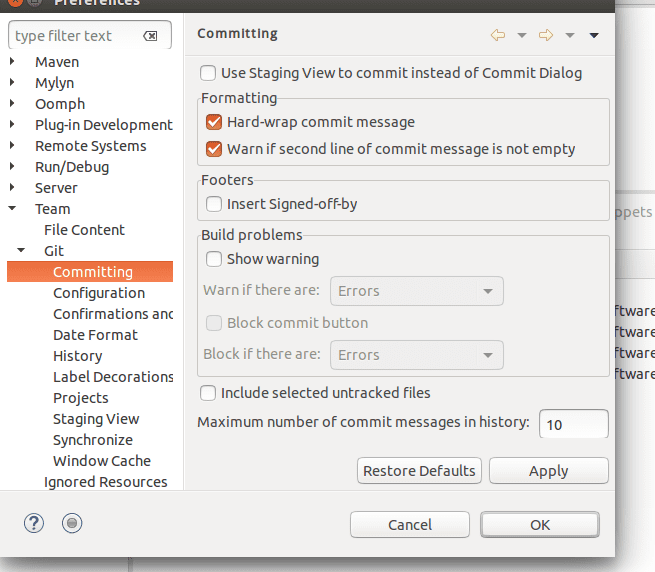Open the Window Cache page
This screenshot has width=655, height=572.
point(102,461)
